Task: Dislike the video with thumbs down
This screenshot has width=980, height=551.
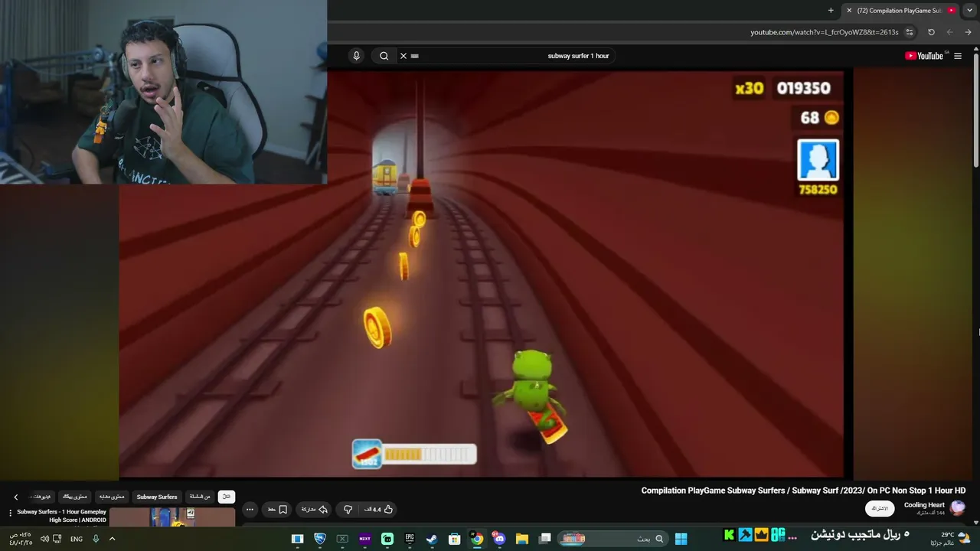Action: [348, 510]
